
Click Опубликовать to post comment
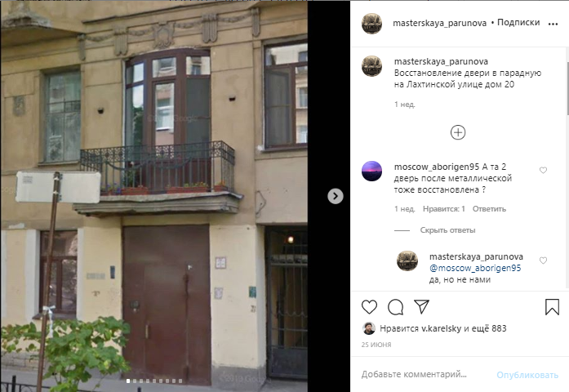[x=527, y=375]
